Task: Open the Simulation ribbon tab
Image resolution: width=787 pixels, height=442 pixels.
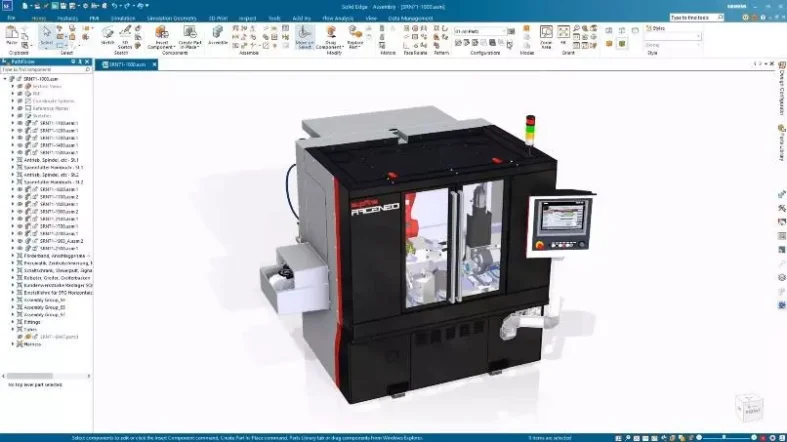Action: (124, 18)
